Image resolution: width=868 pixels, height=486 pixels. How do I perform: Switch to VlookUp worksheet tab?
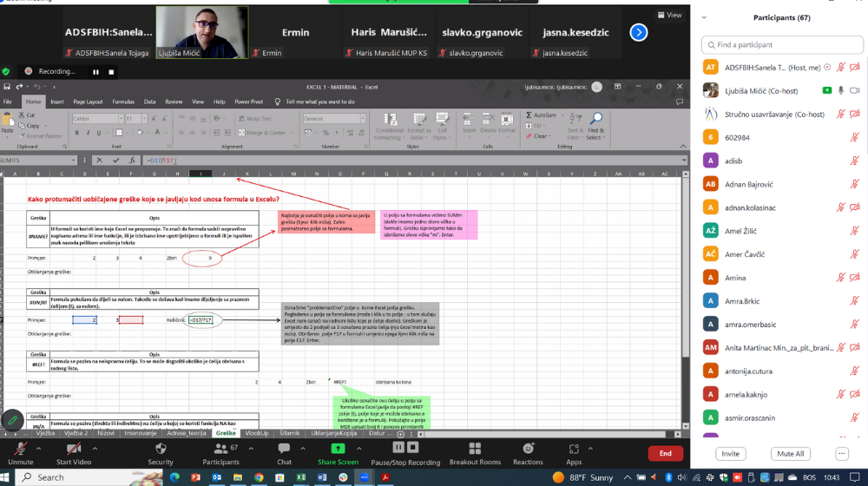point(256,433)
